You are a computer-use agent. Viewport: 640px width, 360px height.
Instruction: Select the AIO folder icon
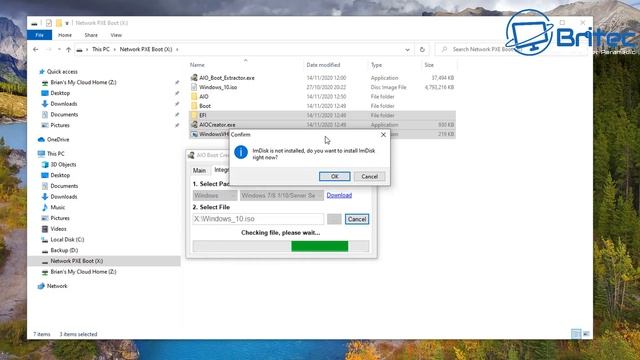click(194, 96)
